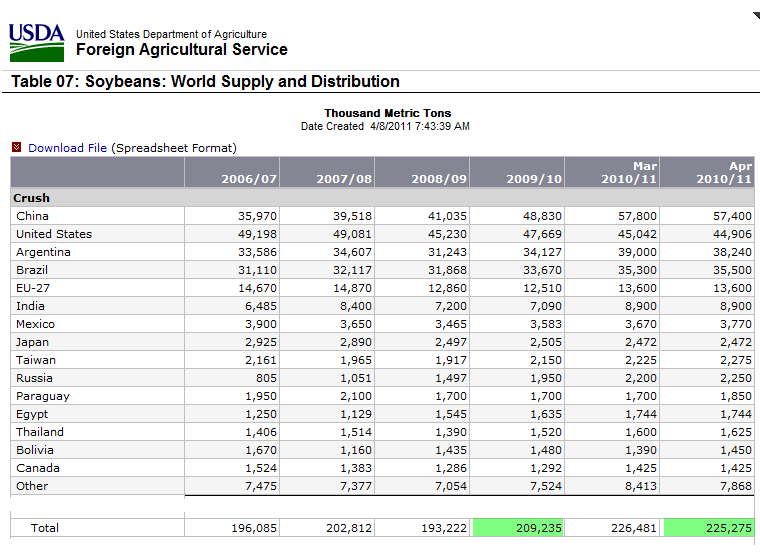Select the Russia row label
The width and height of the screenshot is (760, 555).
34,378
